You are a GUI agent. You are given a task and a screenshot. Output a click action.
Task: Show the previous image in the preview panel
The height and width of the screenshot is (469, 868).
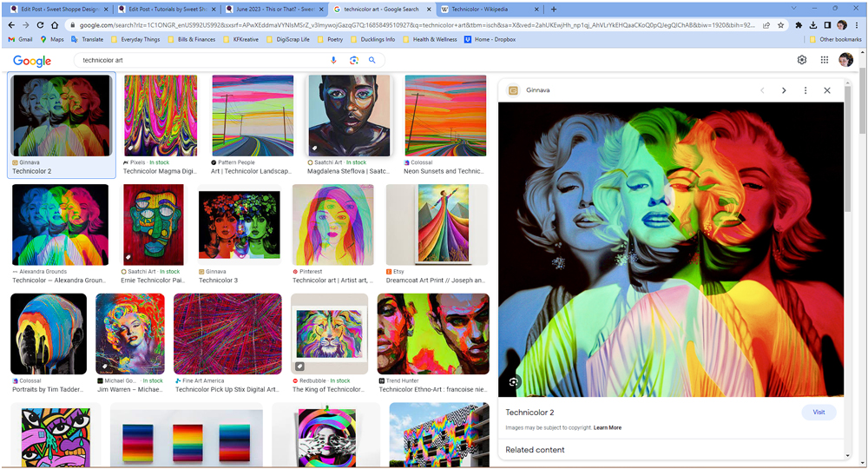click(762, 90)
